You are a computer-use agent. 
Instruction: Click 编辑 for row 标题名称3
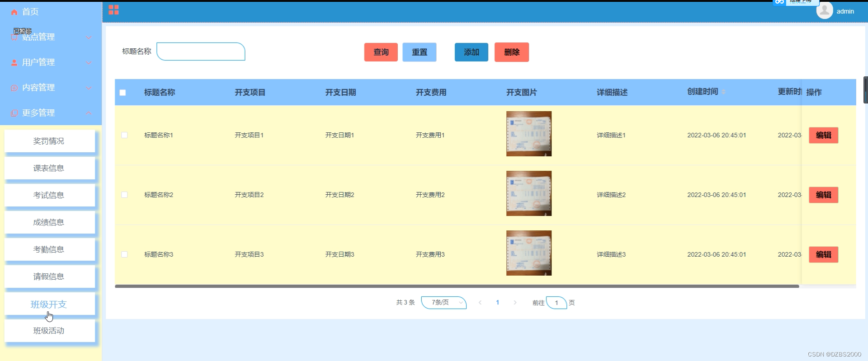(824, 254)
